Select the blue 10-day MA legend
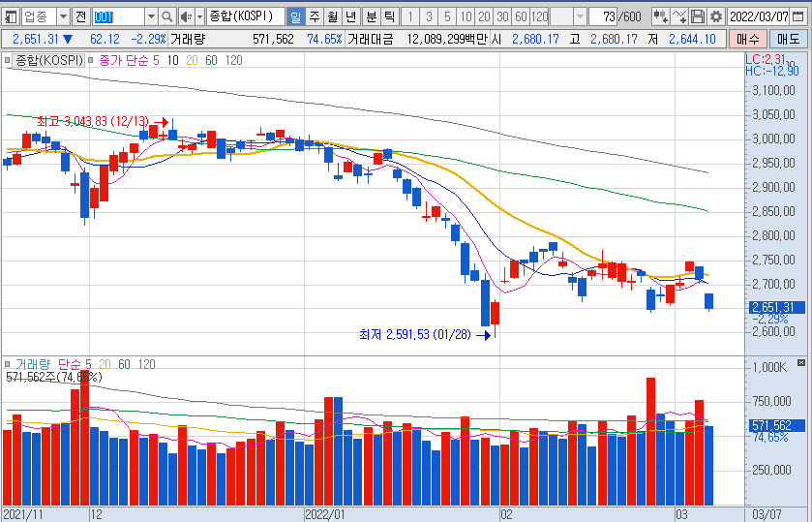Viewport: 812px width, 522px height. (172, 60)
